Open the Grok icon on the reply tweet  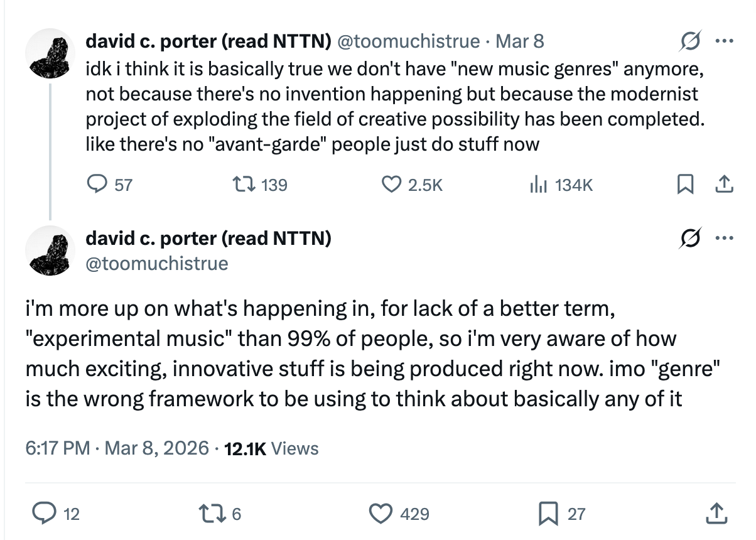(689, 238)
